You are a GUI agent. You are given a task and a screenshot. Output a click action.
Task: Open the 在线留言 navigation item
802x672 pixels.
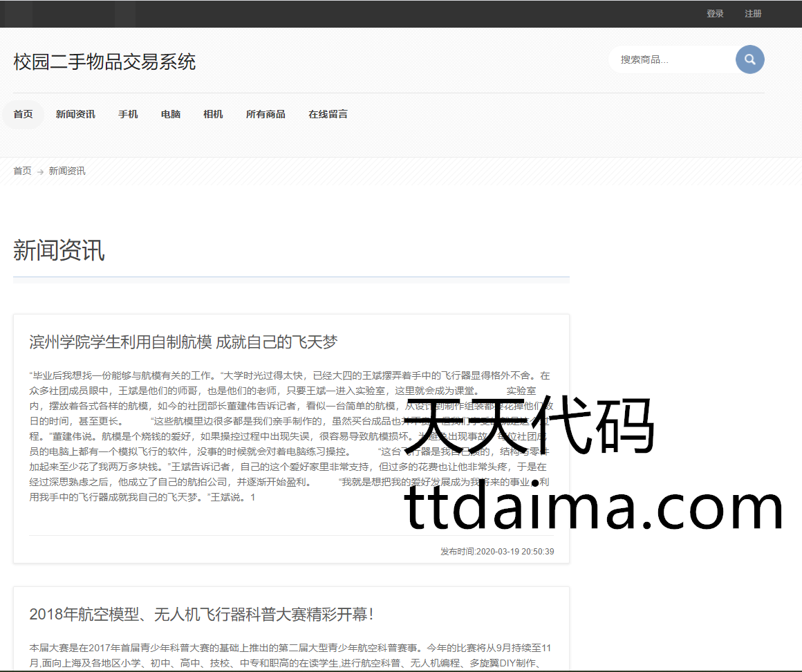tap(328, 114)
